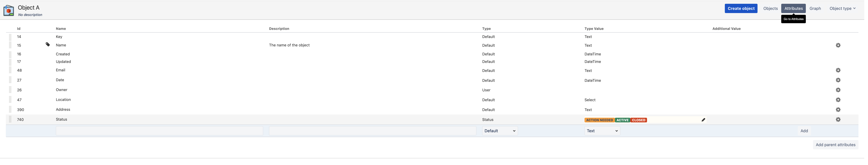Click the Id column header

[x=19, y=29]
